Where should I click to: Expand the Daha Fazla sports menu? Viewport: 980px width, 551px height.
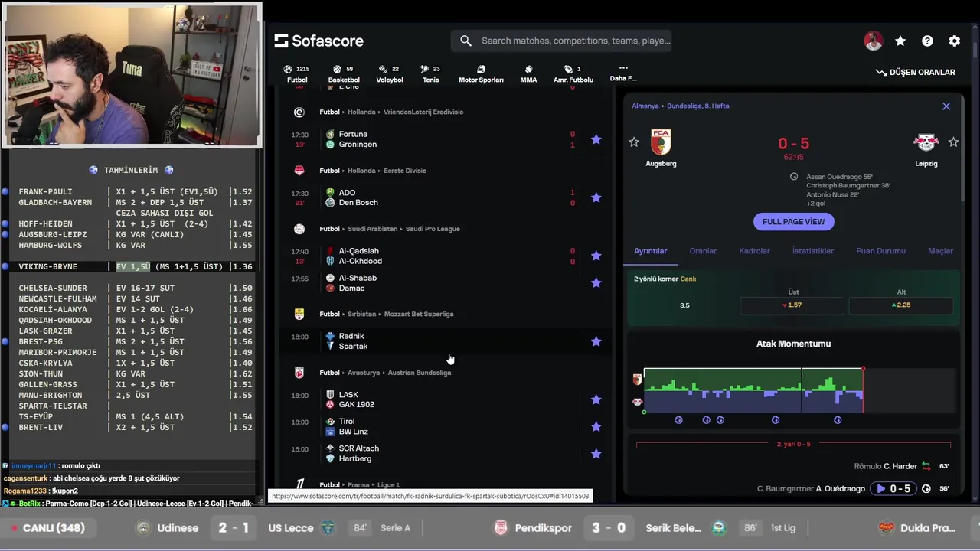(623, 73)
